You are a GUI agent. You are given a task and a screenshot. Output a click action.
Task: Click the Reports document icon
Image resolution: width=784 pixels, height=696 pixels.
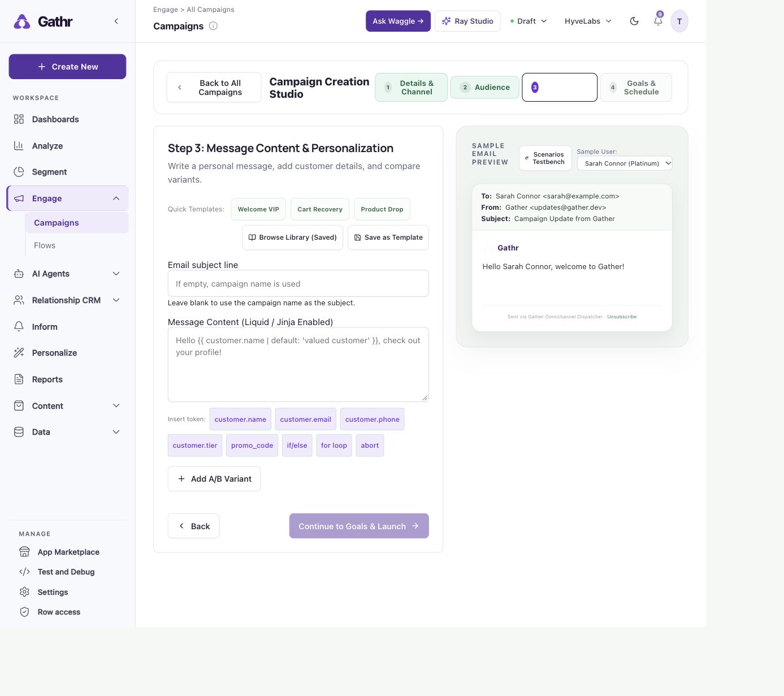[19, 379]
